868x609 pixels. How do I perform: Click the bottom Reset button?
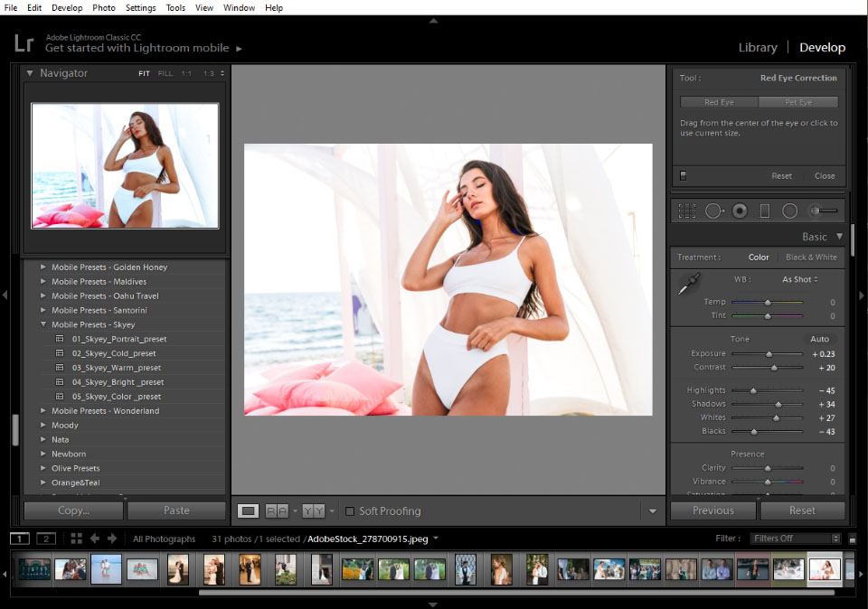pos(802,511)
